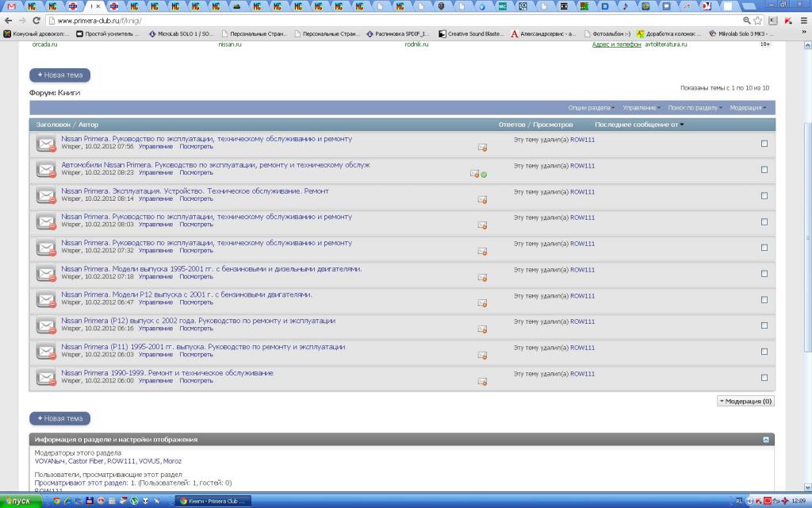This screenshot has height=508, width=812.
Task: Click '+ Новая тема' button below the thread list
Action: point(60,418)
